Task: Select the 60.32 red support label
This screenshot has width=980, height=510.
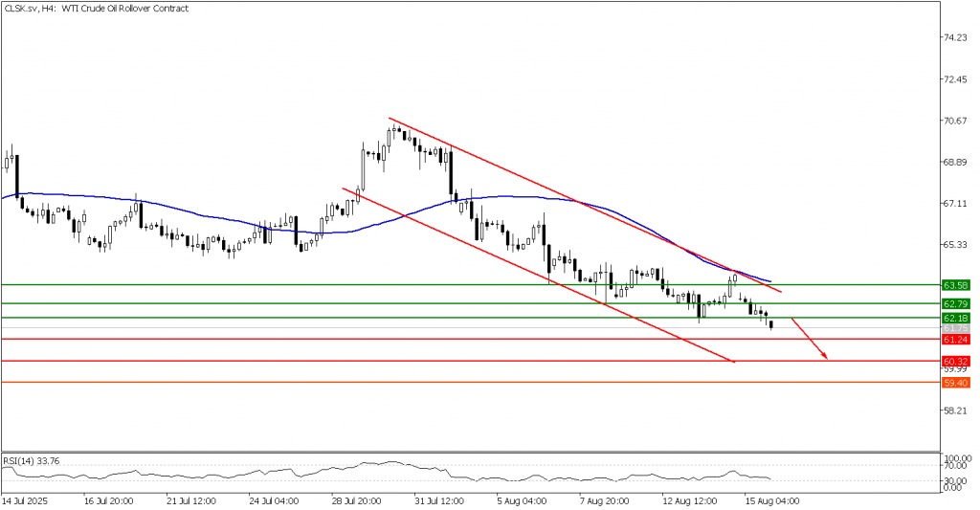Action: (956, 362)
